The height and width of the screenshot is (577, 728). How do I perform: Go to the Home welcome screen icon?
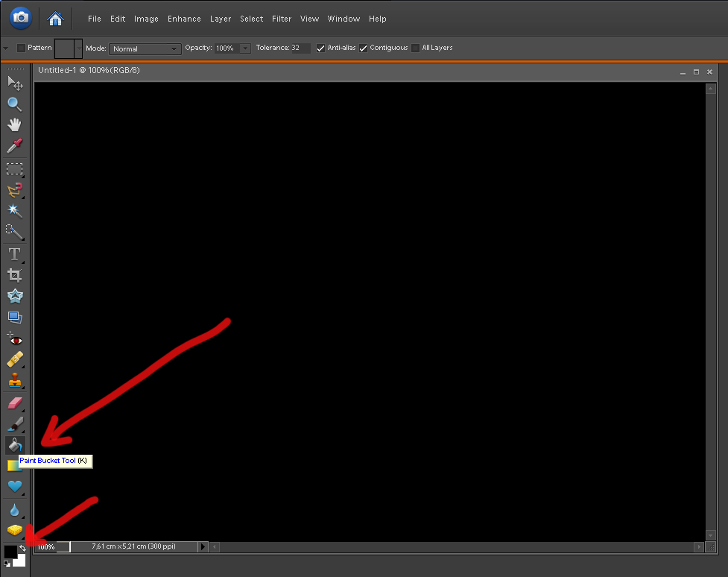point(55,18)
